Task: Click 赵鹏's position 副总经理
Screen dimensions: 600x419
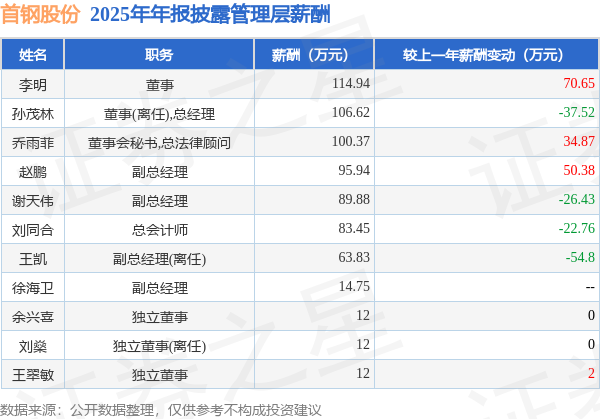Action: click(160, 172)
